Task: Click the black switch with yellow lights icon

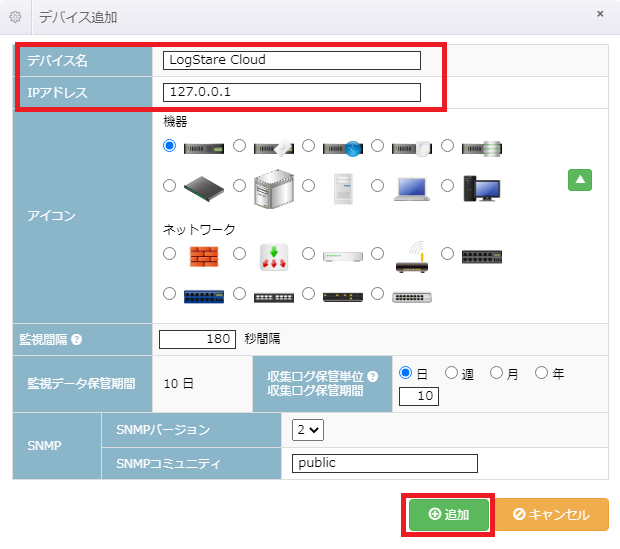Action: [343, 297]
